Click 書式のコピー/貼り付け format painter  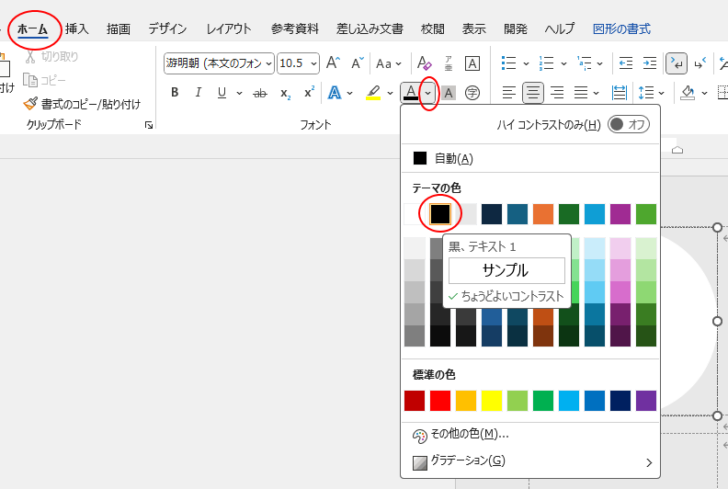82,104
